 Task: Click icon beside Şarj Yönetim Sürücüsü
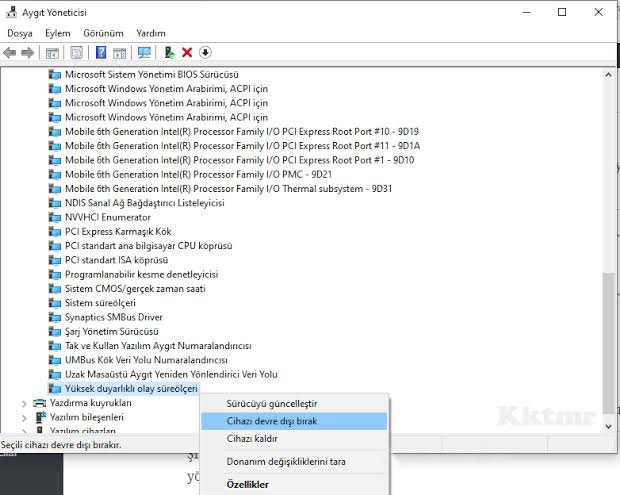(x=55, y=332)
